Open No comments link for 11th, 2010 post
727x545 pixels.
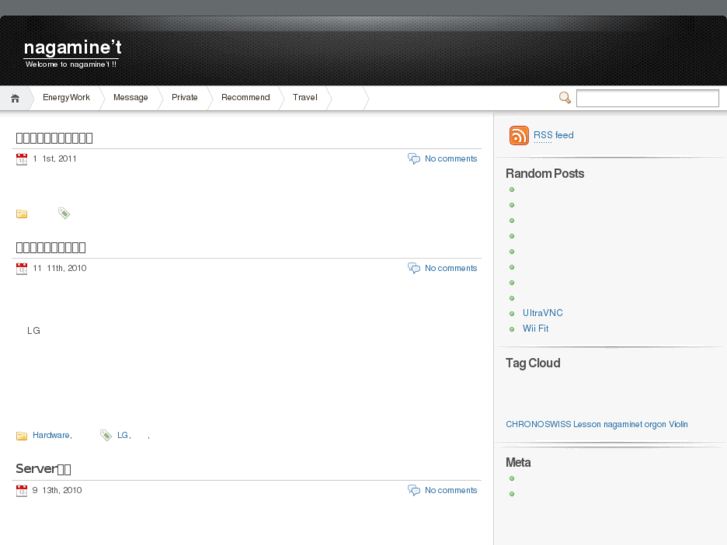tap(451, 268)
